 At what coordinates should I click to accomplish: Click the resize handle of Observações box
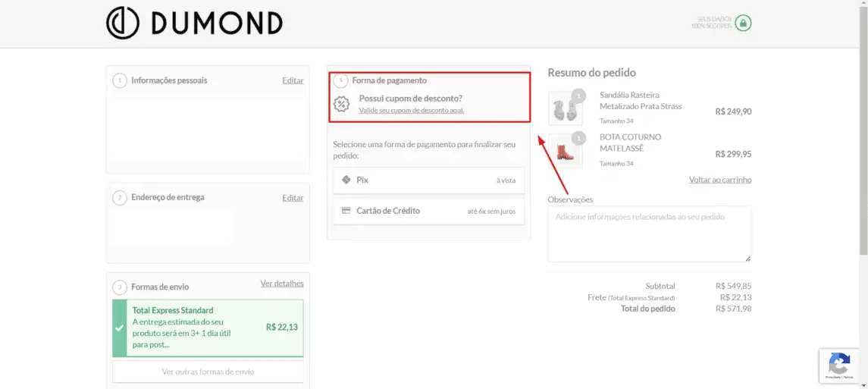tap(748, 259)
